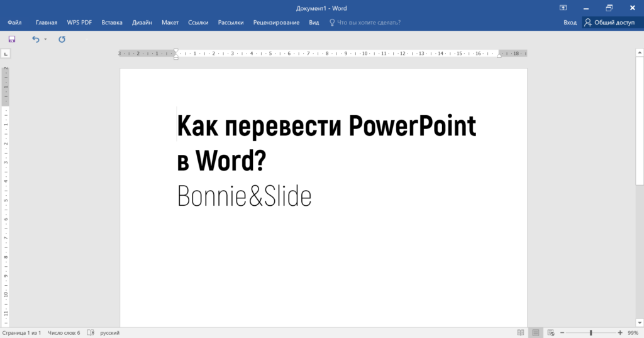Screen dimensions: 644x338
Task: Click the Общий доступ share button
Action: pos(609,23)
